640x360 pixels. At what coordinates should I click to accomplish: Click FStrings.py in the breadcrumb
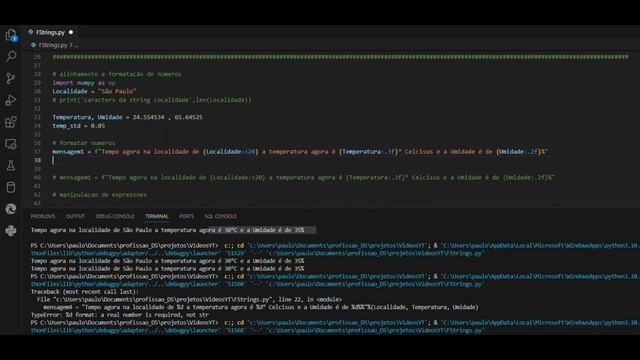click(x=53, y=45)
